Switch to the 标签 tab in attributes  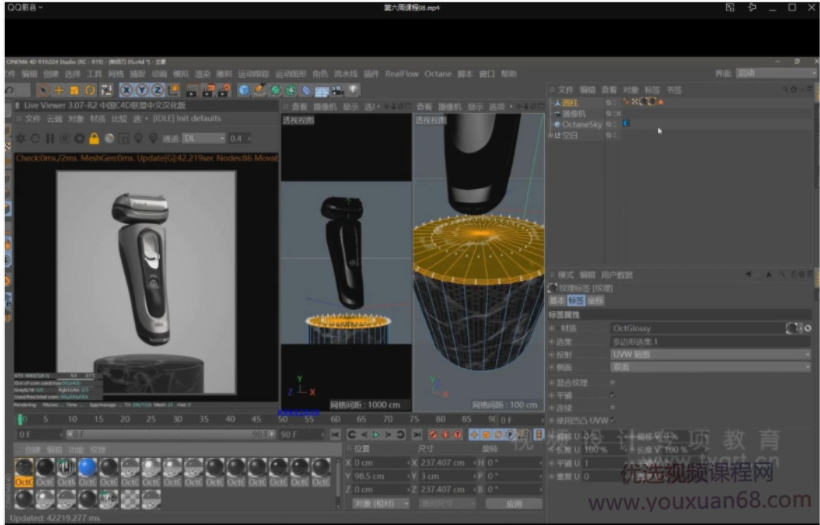coord(575,300)
